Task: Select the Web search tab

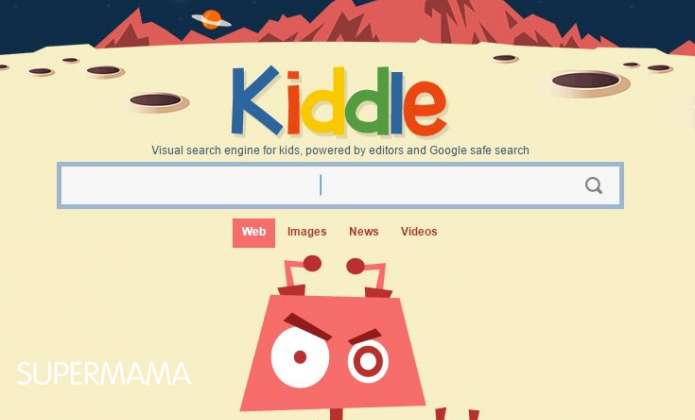Action: point(254,233)
